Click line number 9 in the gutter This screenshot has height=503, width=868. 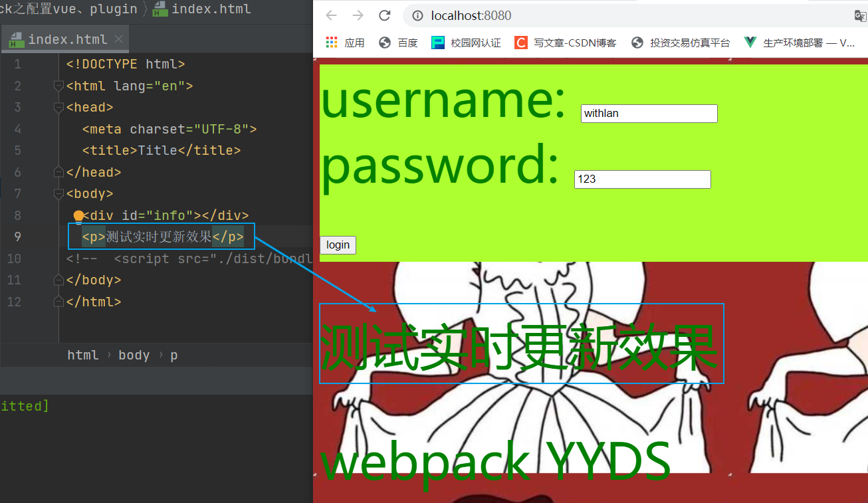(17, 237)
